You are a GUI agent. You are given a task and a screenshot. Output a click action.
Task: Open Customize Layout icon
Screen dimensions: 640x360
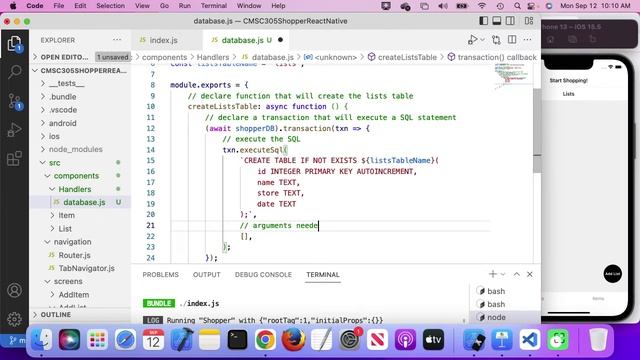[529, 21]
